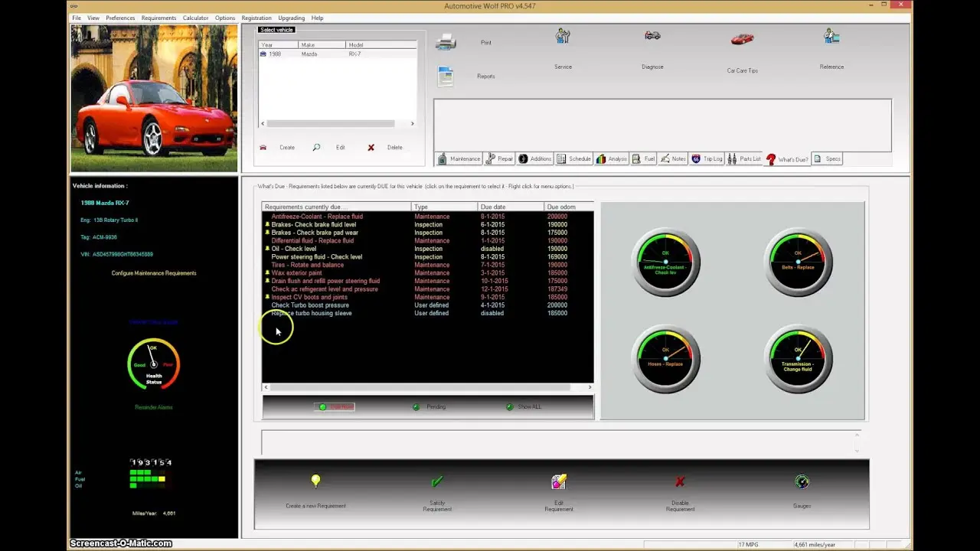Click the 193154 odometer reading
This screenshot has width=980, height=551.
point(151,462)
